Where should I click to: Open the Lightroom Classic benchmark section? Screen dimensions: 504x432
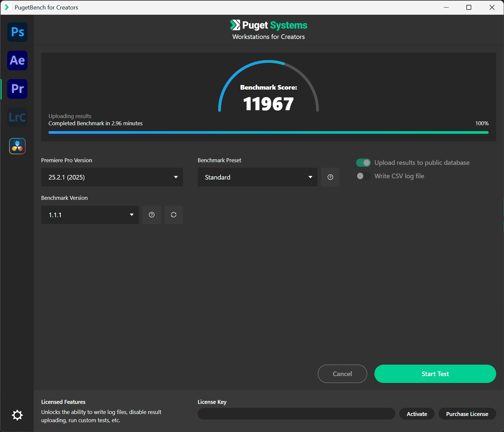[17, 117]
